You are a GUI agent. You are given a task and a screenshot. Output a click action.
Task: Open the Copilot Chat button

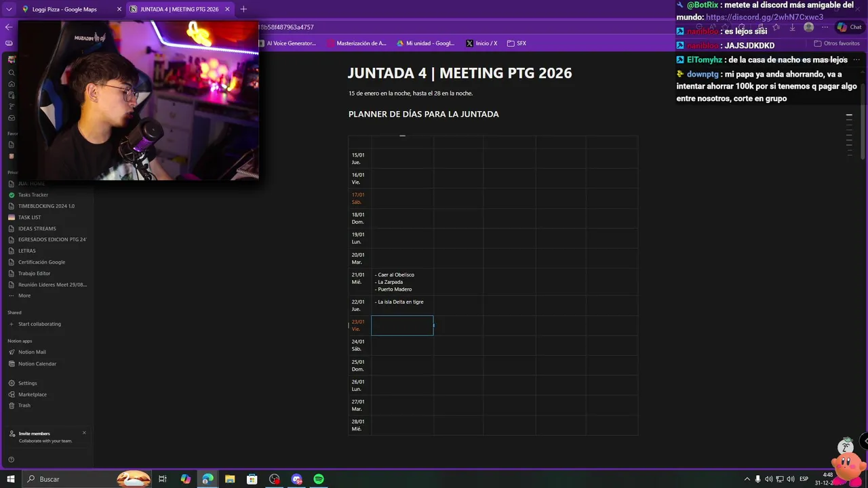(x=849, y=27)
